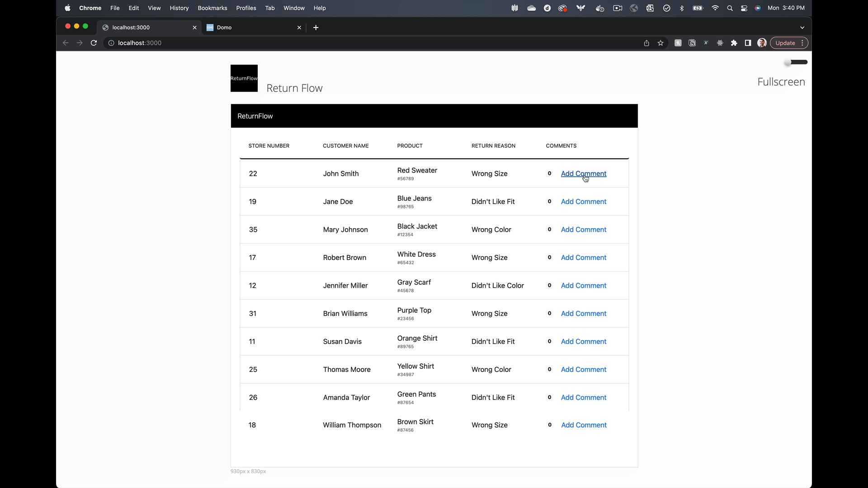Open the Update three-dot Chrome menu
The image size is (868, 488).
pyautogui.click(x=802, y=43)
